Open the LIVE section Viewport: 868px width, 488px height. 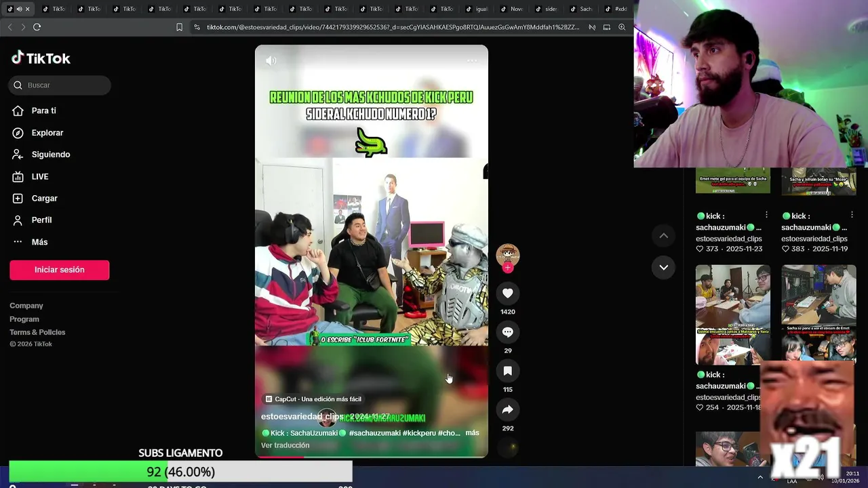[x=31, y=176]
